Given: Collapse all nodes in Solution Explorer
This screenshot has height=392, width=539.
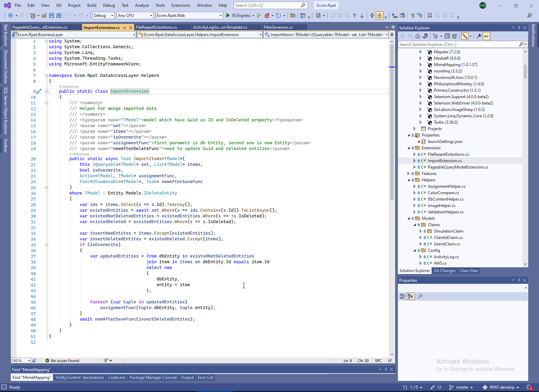Looking at the screenshot, I should (447, 36).
